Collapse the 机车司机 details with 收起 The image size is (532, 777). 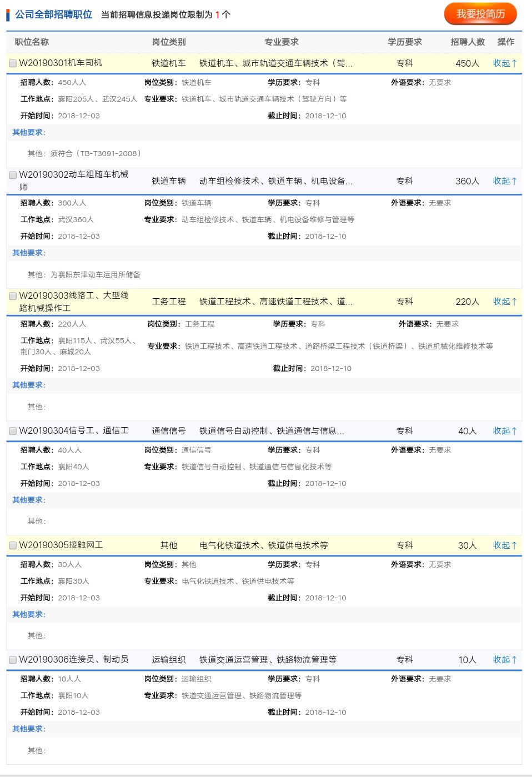pyautogui.click(x=505, y=63)
